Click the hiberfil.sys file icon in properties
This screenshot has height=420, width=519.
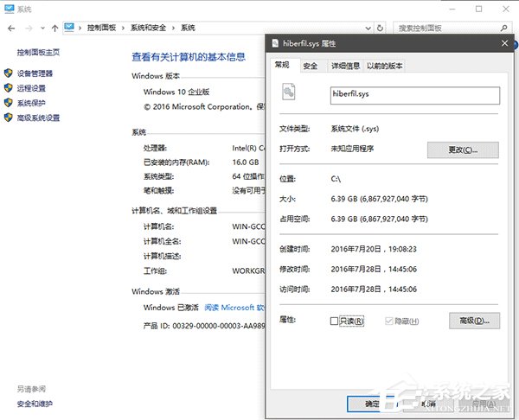coord(289,92)
